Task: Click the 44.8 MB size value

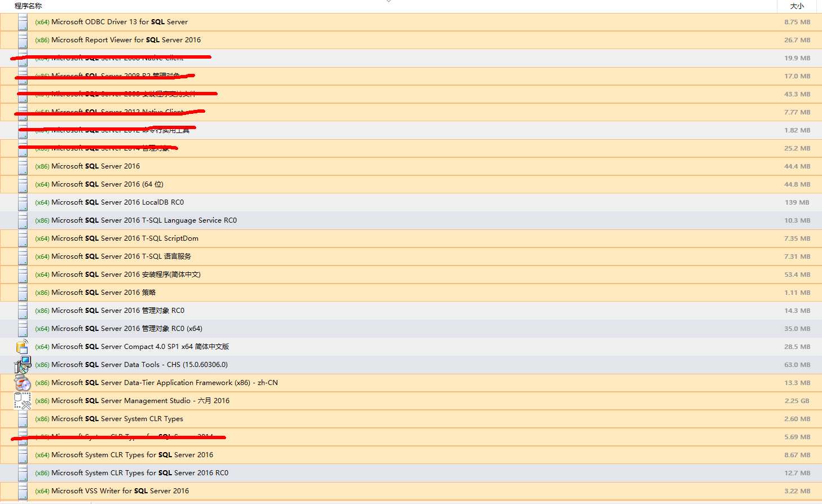Action: click(x=797, y=184)
